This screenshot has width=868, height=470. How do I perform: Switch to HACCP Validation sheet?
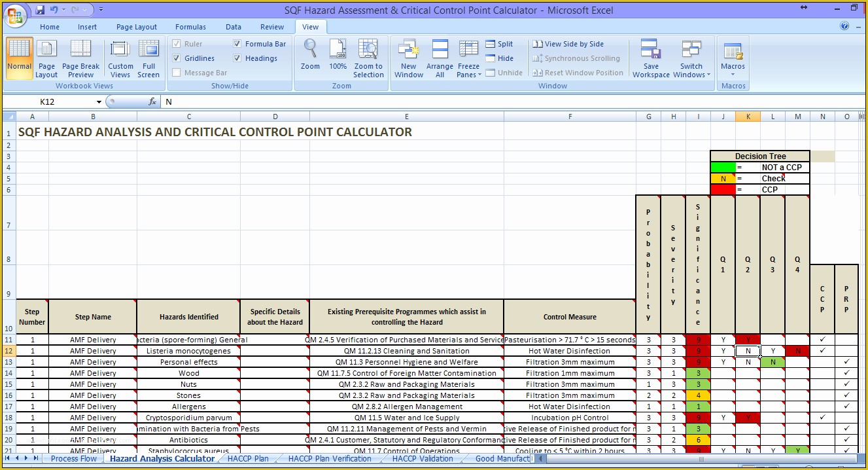tap(423, 459)
